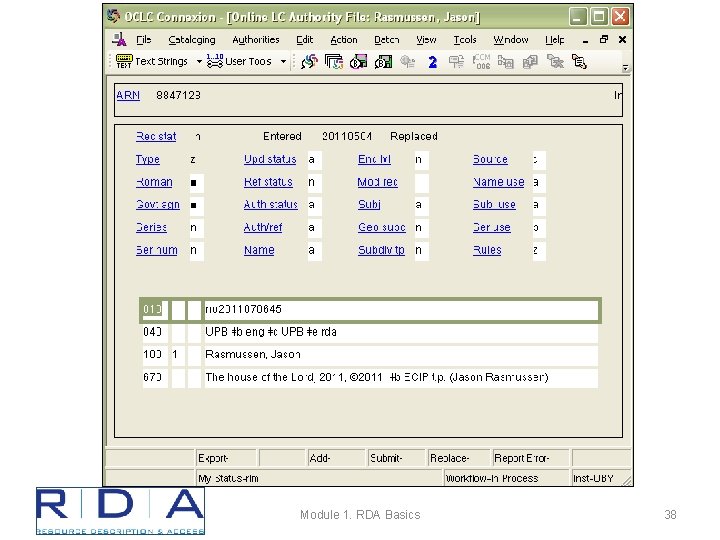Open the User Tools dropdown arrow
This screenshot has width=720, height=540.
point(283,61)
